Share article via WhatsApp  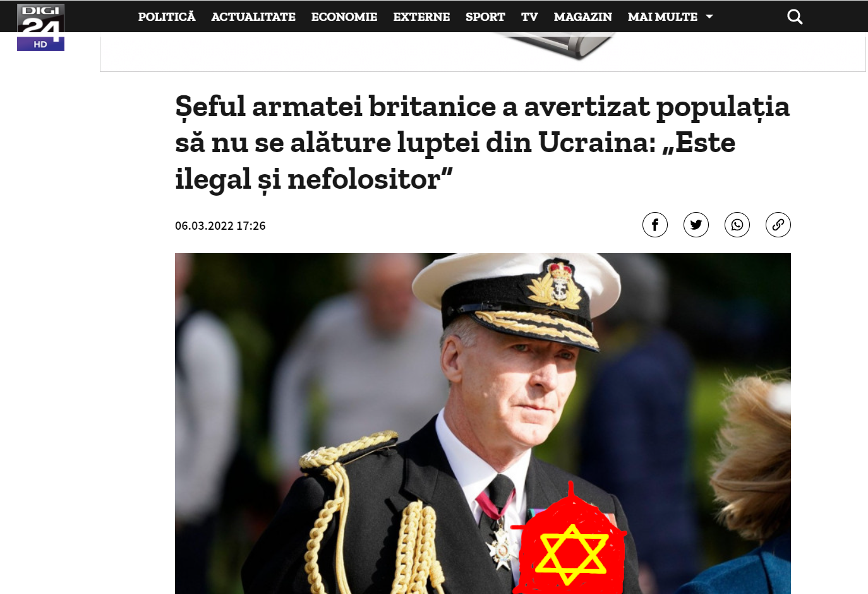pos(737,225)
